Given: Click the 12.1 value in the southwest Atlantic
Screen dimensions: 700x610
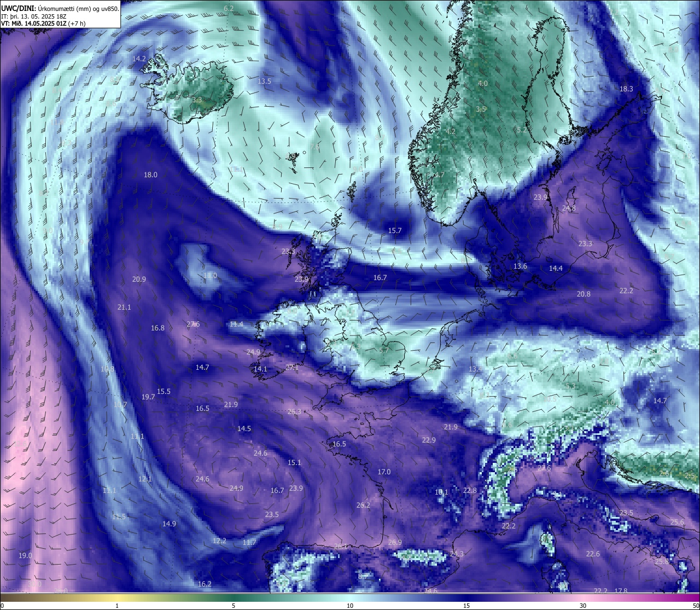Looking at the screenshot, I should click(145, 479).
